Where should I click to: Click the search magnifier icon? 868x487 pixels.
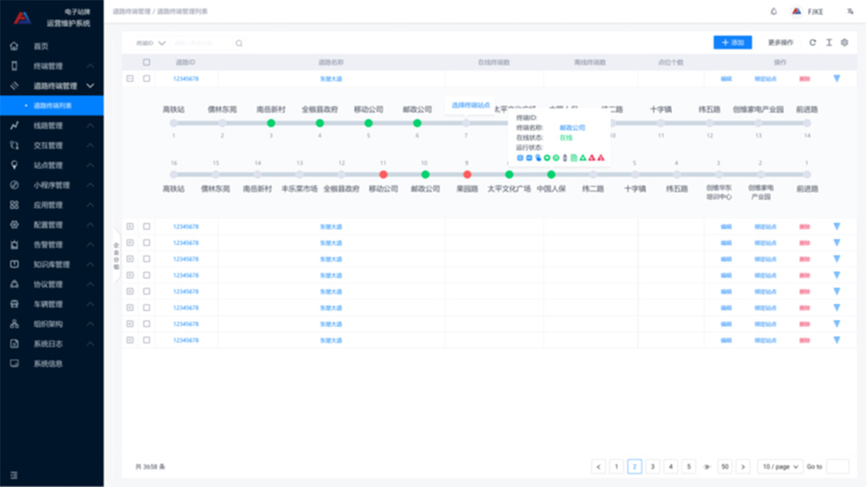[x=239, y=43]
